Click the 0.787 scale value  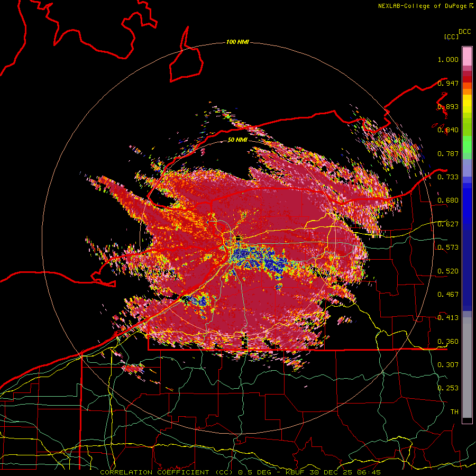[x=448, y=153]
